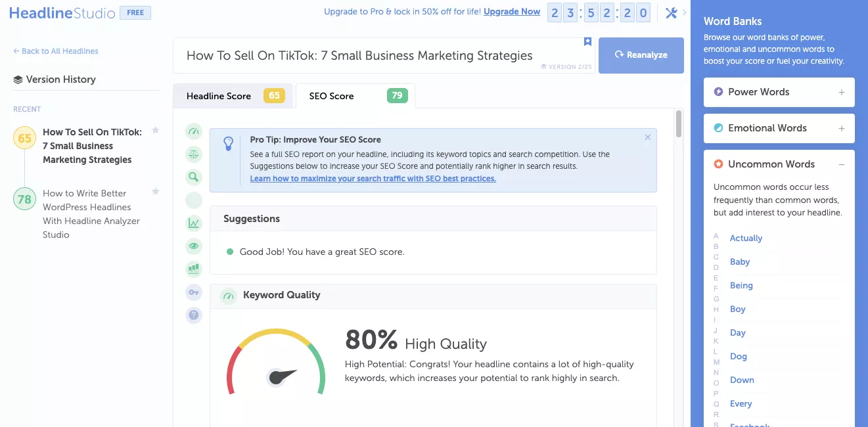Bookmark the current headline with the ribbon icon
This screenshot has width=868, height=427.
(588, 42)
